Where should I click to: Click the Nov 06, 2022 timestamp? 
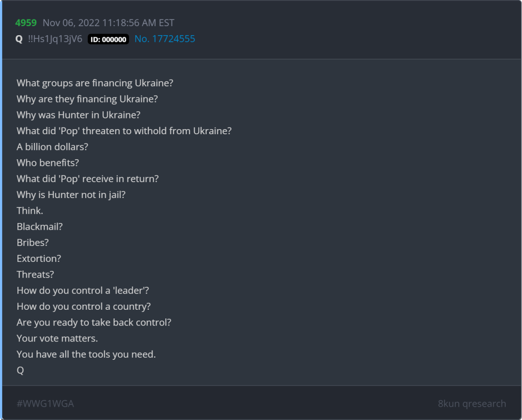tap(108, 23)
